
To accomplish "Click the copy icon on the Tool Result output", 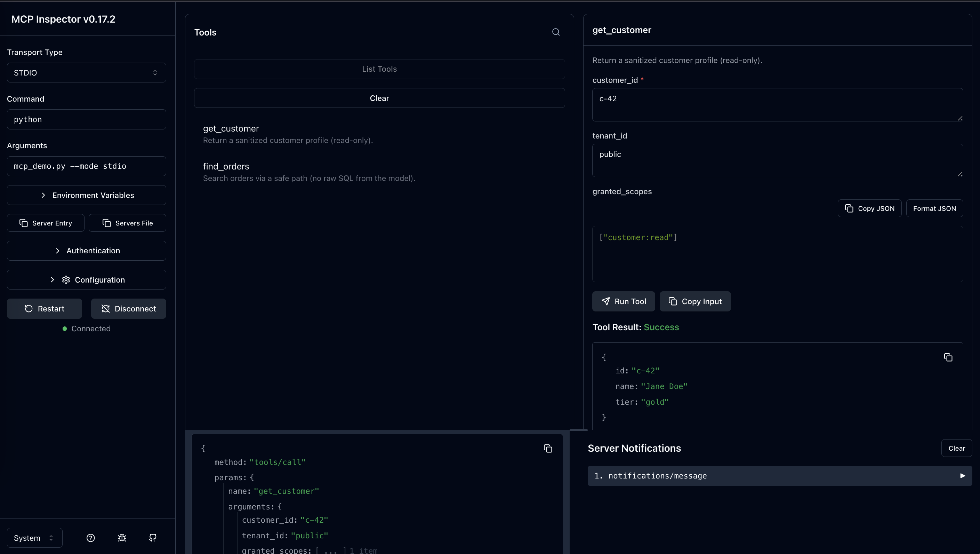I will point(948,357).
